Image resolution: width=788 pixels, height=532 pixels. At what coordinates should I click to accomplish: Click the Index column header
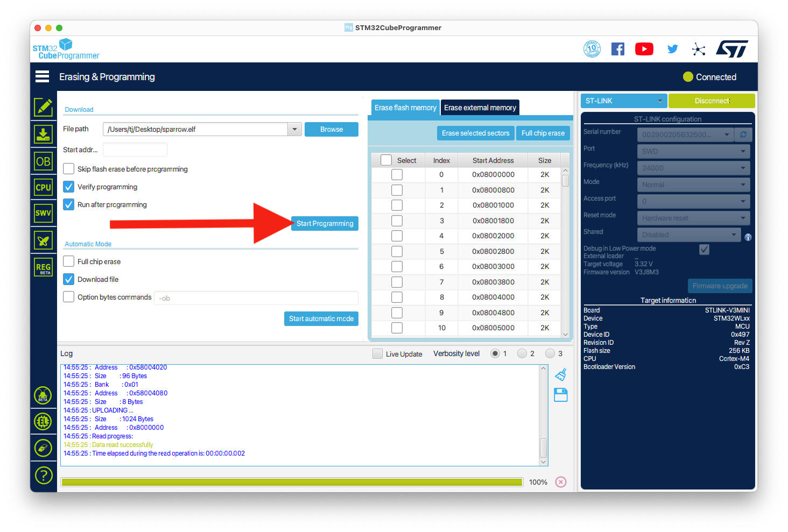[441, 160]
